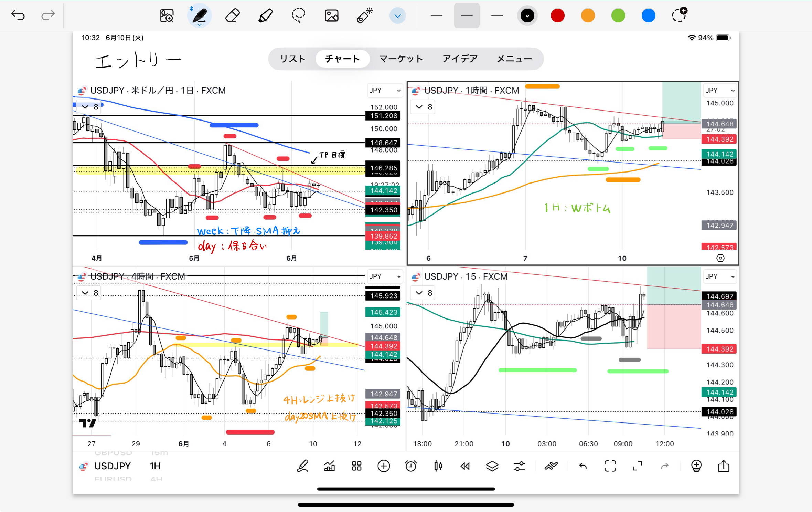
Task: Expand indicator legend on daily chart
Action: [x=89, y=107]
